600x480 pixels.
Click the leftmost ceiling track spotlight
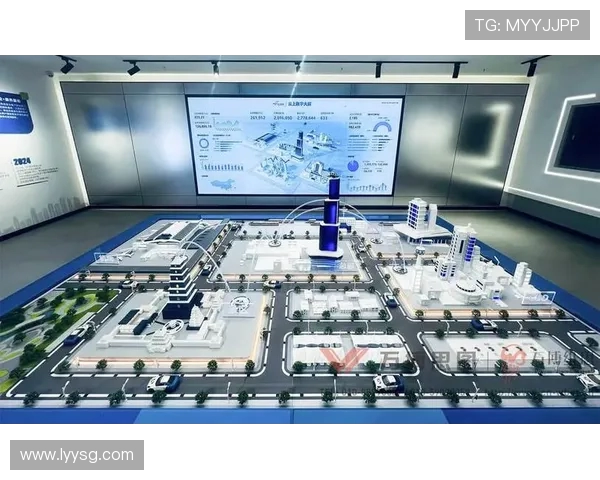coord(66,65)
